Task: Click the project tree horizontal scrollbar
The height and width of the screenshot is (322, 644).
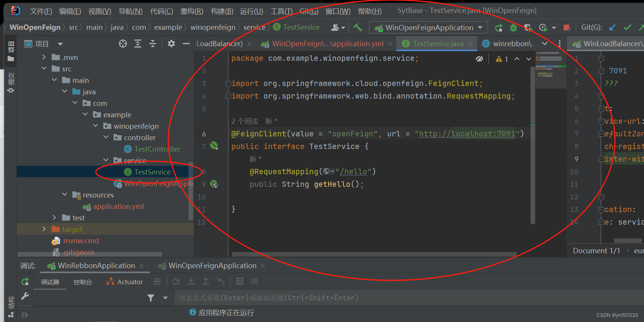Action: [x=90, y=254]
